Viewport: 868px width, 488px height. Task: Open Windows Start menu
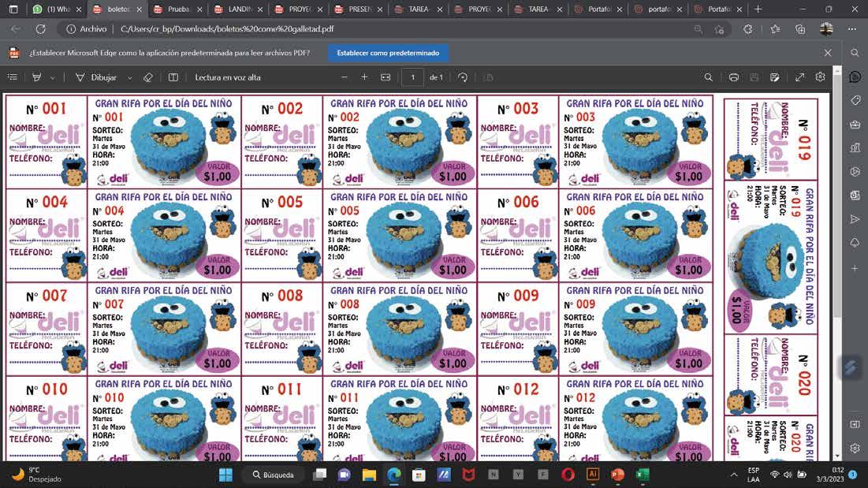click(x=225, y=475)
